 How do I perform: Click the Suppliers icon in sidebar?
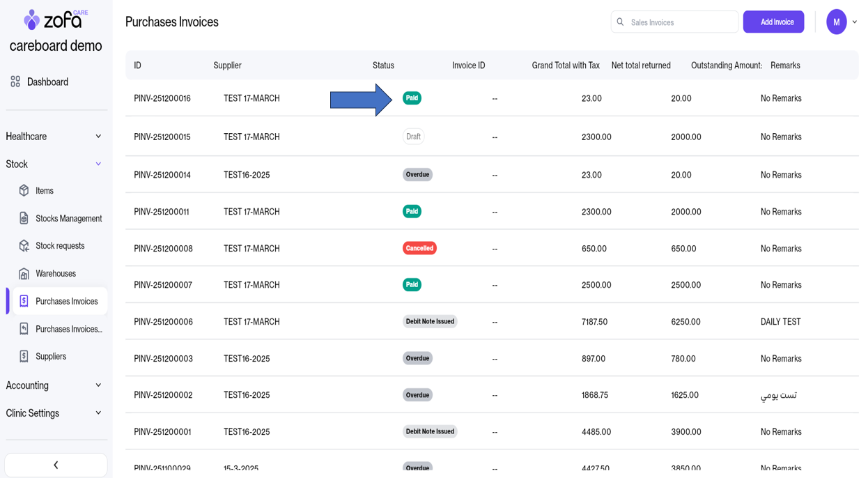[24, 356]
